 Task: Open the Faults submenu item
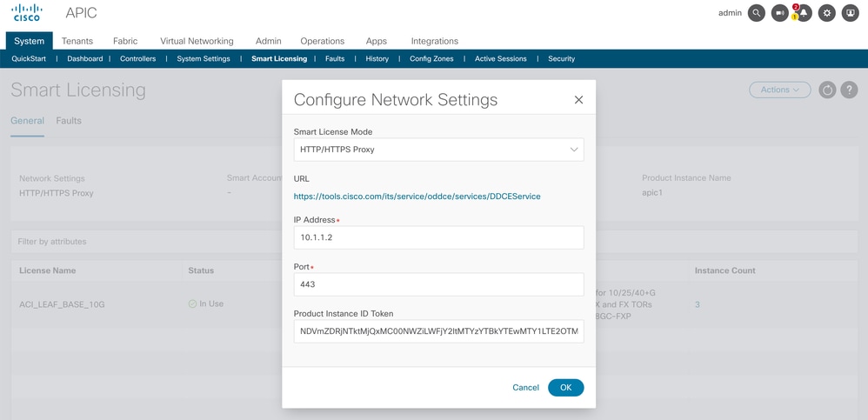tap(335, 58)
